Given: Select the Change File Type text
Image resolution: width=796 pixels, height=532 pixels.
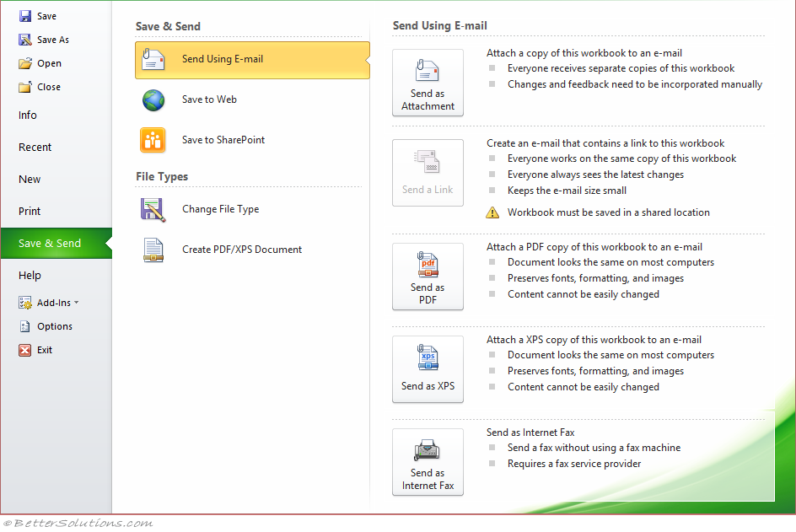Looking at the screenshot, I should tap(220, 209).
